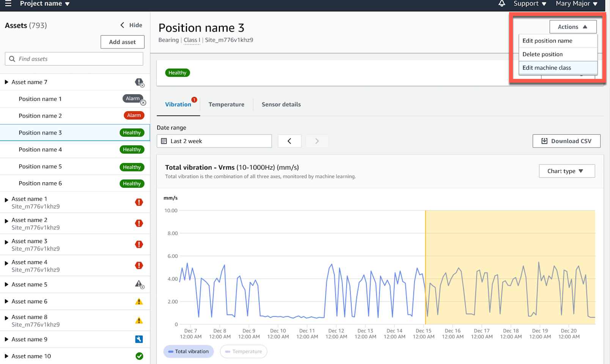Click the alarm status icon for Asset name 1
Viewport: 610px width, 364px height.
pos(139,202)
